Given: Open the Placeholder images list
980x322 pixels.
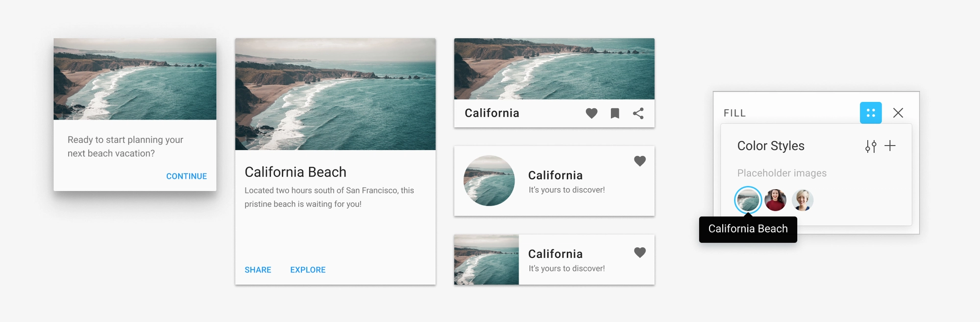Looking at the screenshot, I should point(782,173).
